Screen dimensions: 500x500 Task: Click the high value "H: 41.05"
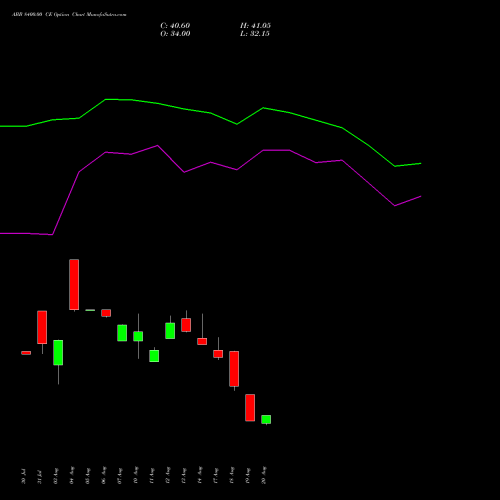coord(255,26)
